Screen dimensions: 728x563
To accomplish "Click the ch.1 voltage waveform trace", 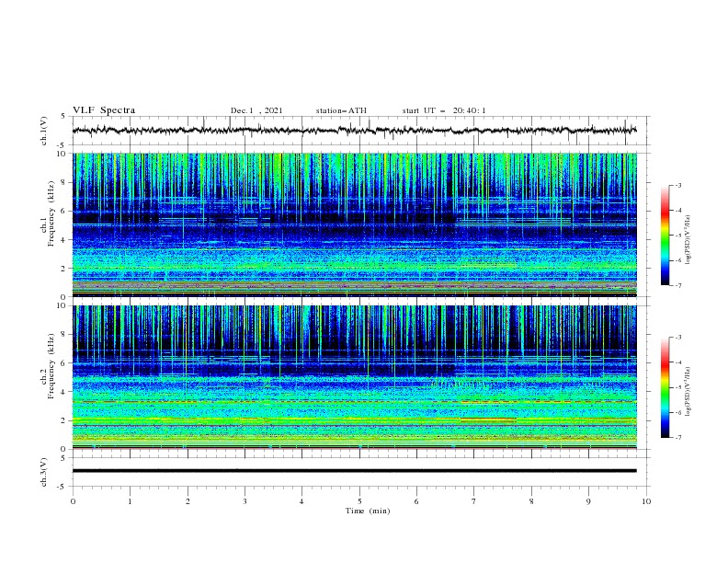I will click(354, 130).
